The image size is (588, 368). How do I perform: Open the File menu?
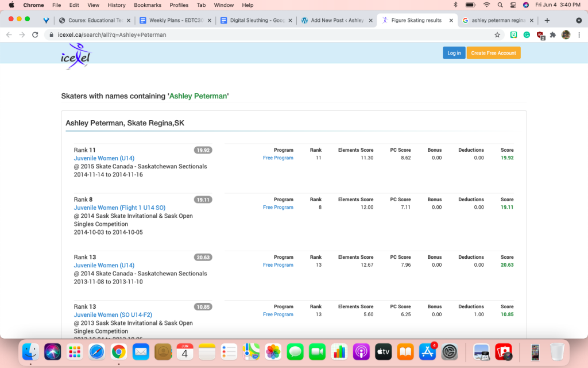point(57,5)
